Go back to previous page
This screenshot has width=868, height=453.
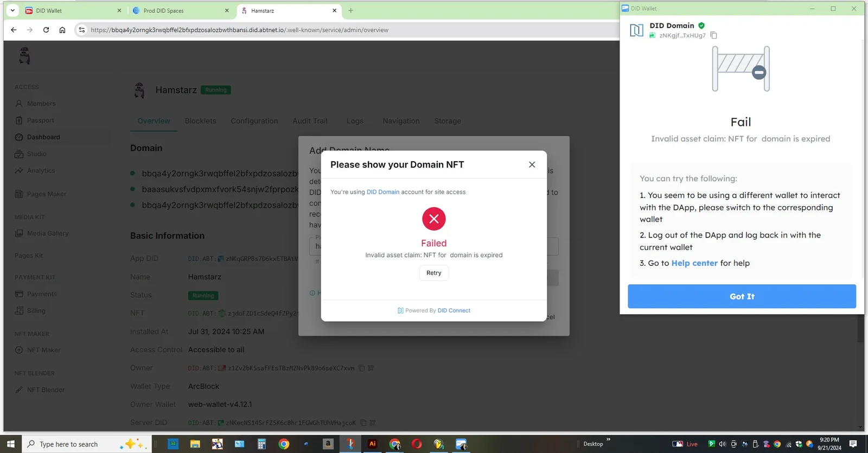click(14, 30)
